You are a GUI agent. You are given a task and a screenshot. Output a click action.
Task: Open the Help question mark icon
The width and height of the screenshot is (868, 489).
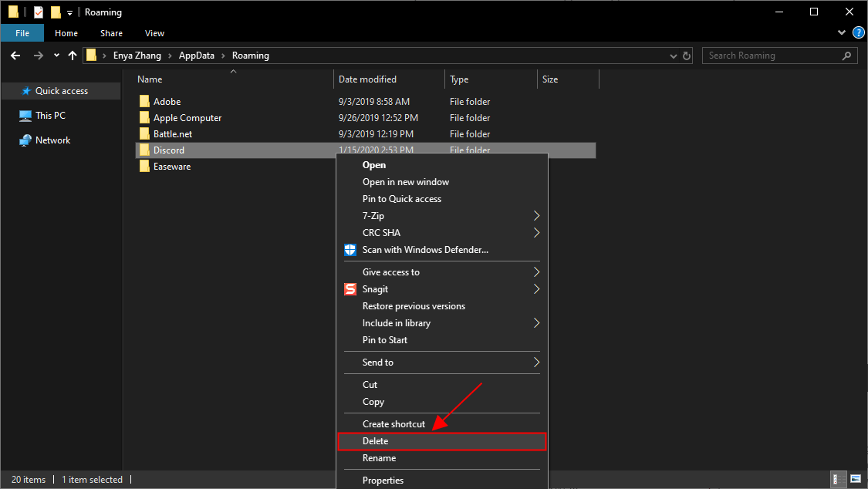pos(856,33)
